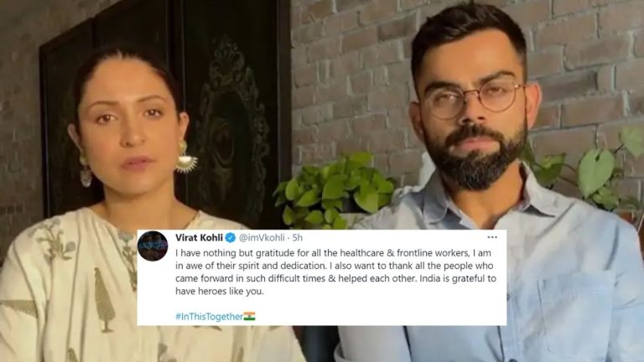Viewport: 644px width, 362px height.
Task: Open the @imVkohli handle link
Action: point(262,238)
